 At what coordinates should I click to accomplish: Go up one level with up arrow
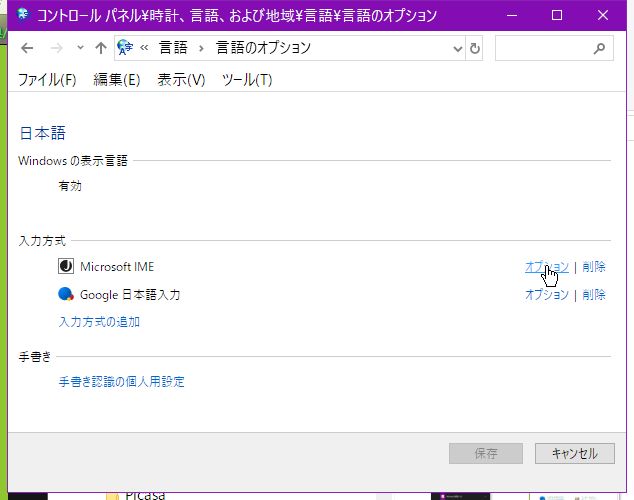tap(101, 49)
